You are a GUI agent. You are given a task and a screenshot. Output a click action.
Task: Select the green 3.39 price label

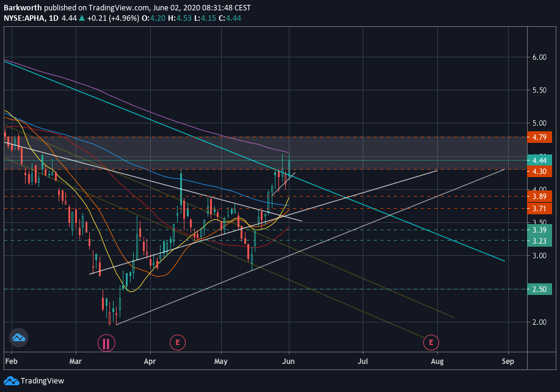(x=539, y=230)
